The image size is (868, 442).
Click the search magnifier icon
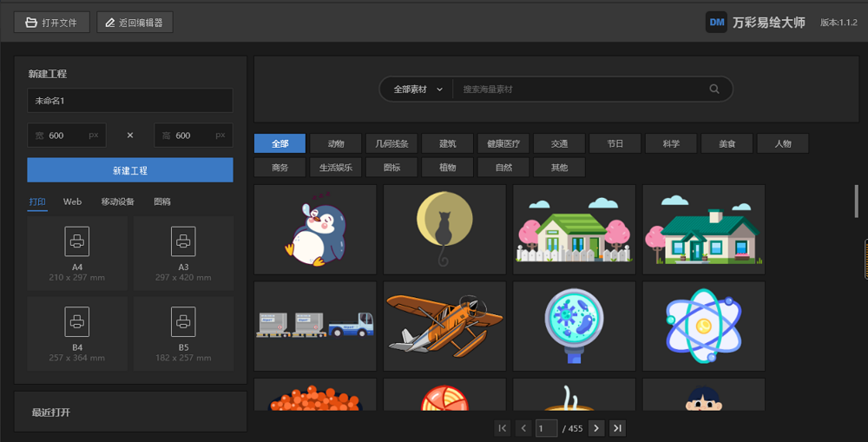pyautogui.click(x=714, y=89)
